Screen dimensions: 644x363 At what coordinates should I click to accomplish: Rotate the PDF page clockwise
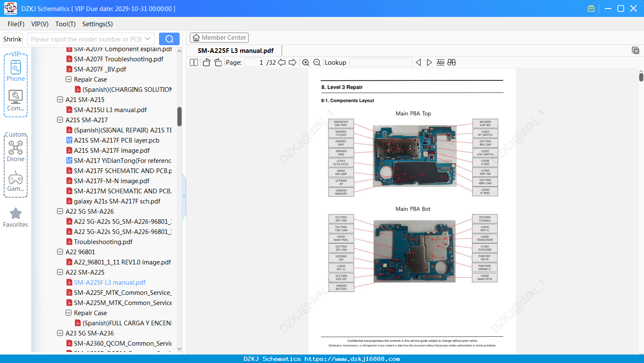click(x=218, y=63)
